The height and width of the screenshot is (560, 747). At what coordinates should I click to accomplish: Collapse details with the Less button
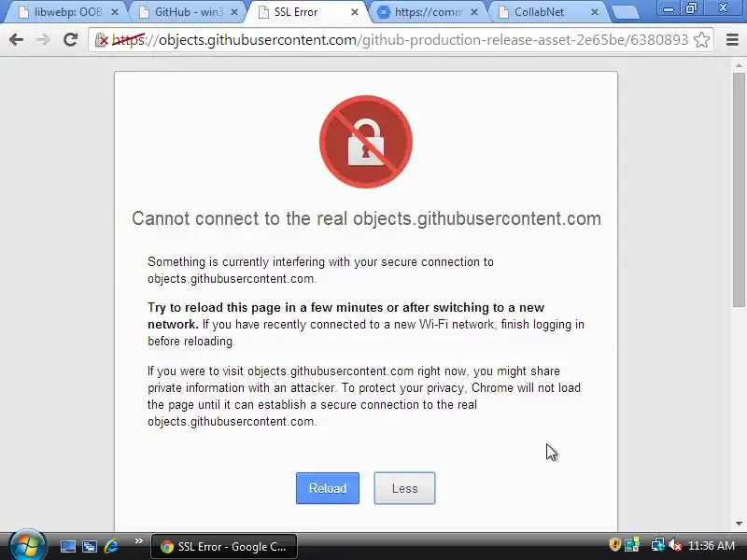(404, 488)
